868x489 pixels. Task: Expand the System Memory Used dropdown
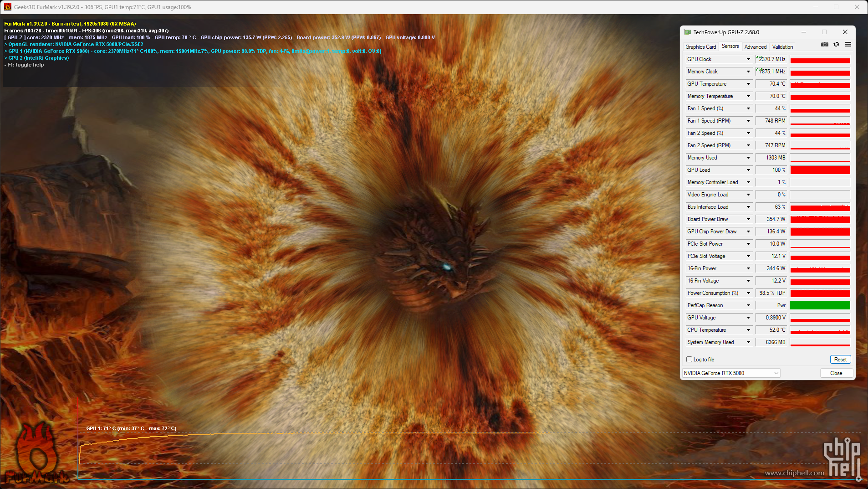[x=748, y=342]
